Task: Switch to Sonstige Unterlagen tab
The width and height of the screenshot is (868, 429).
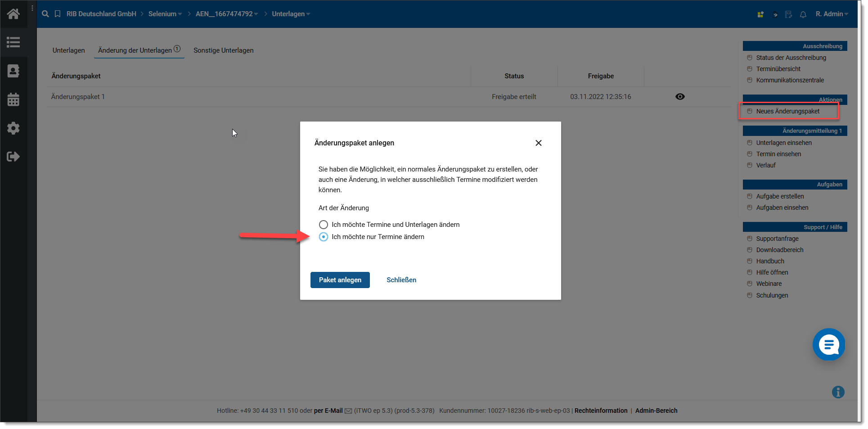Action: [x=224, y=50]
